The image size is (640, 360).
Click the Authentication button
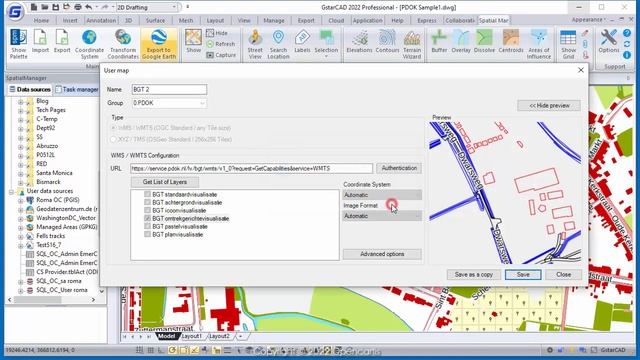[x=399, y=168]
